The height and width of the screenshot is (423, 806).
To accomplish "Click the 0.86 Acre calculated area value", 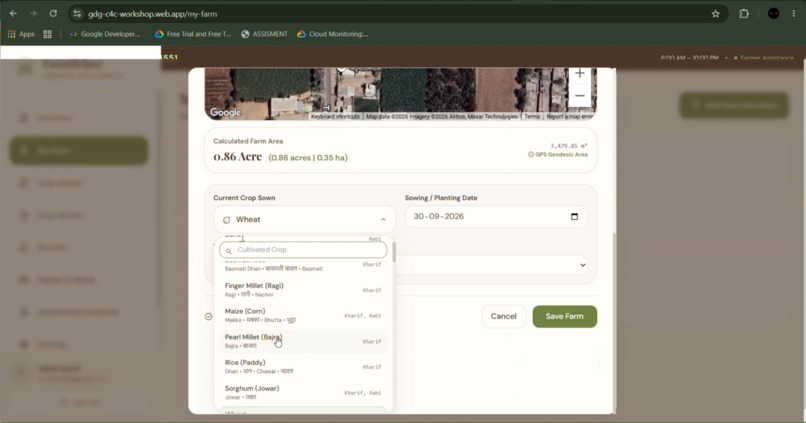I will (x=237, y=156).
